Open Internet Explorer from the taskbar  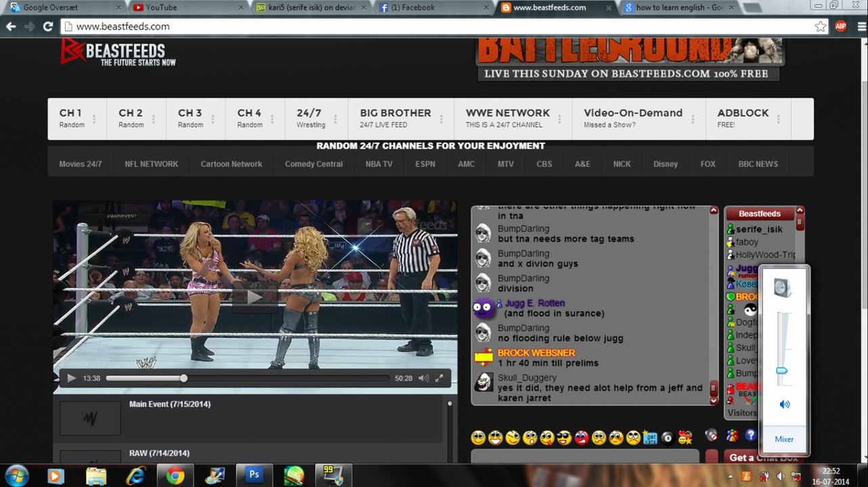(x=135, y=476)
